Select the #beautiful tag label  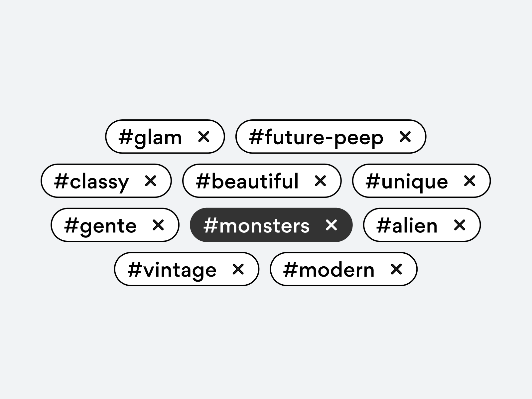[x=248, y=181]
